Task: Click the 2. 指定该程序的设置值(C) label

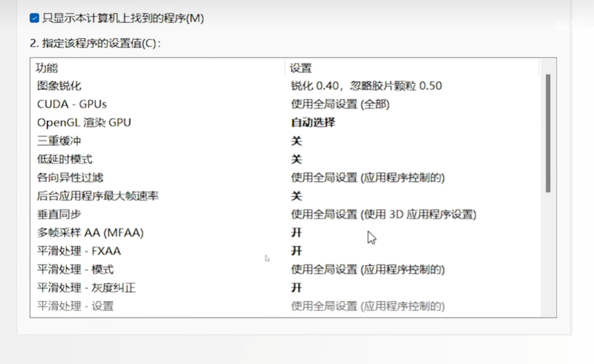Action: pos(96,43)
